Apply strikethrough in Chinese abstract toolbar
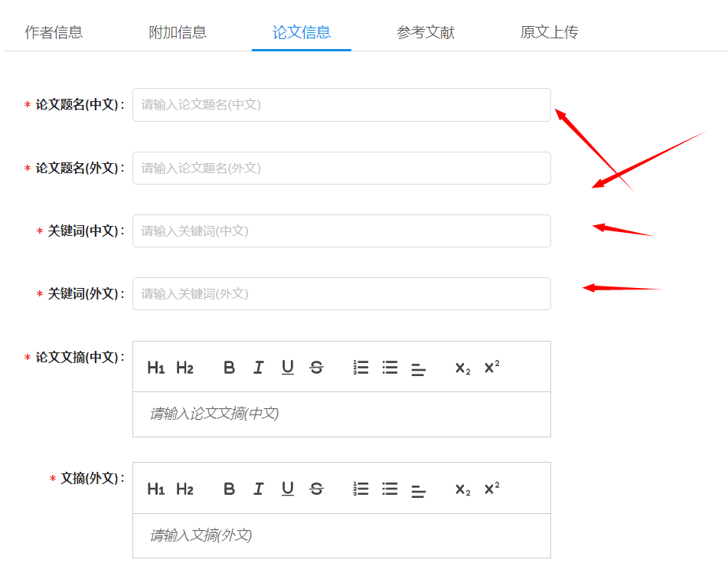 (316, 367)
